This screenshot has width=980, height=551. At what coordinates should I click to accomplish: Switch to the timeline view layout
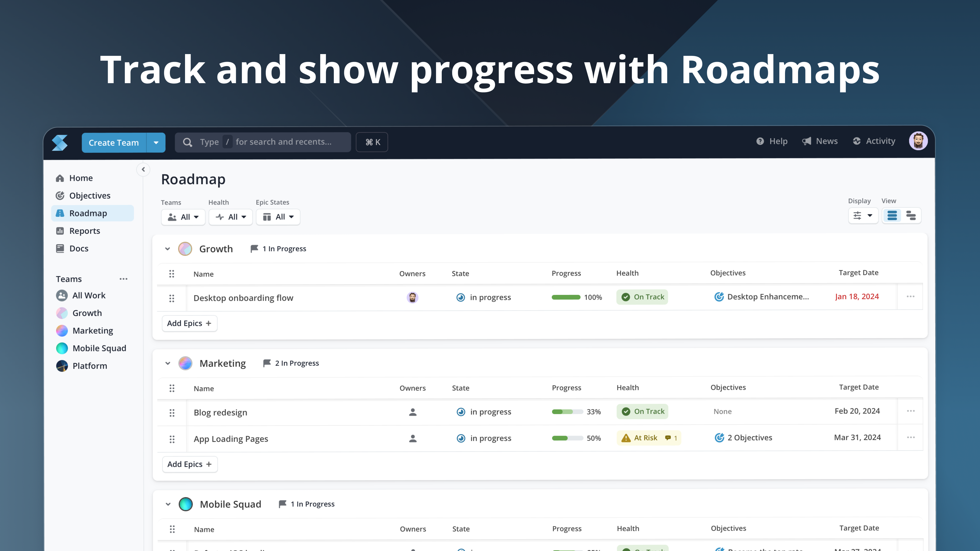(x=911, y=216)
